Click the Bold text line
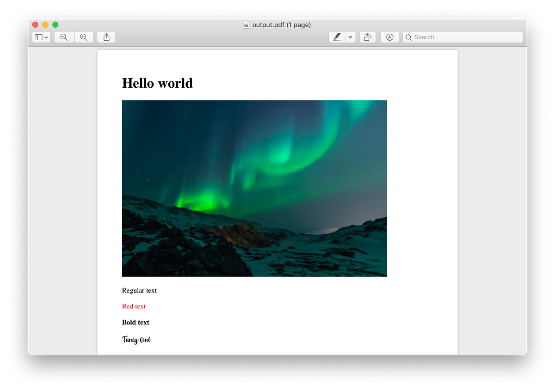 (136, 322)
